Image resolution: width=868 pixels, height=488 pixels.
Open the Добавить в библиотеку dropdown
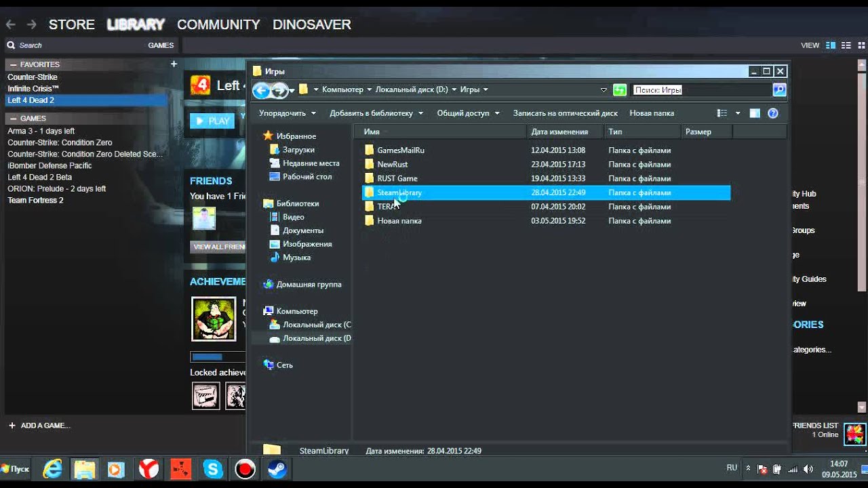point(376,113)
